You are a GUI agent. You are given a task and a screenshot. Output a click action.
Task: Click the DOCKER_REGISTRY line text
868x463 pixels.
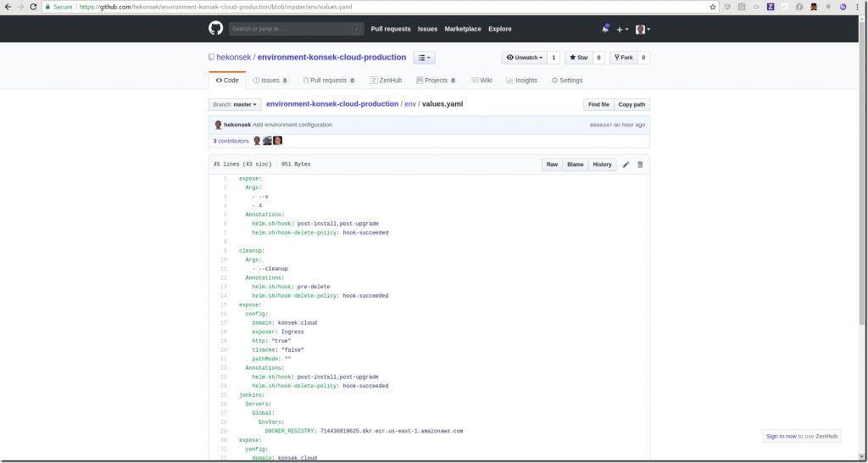364,431
